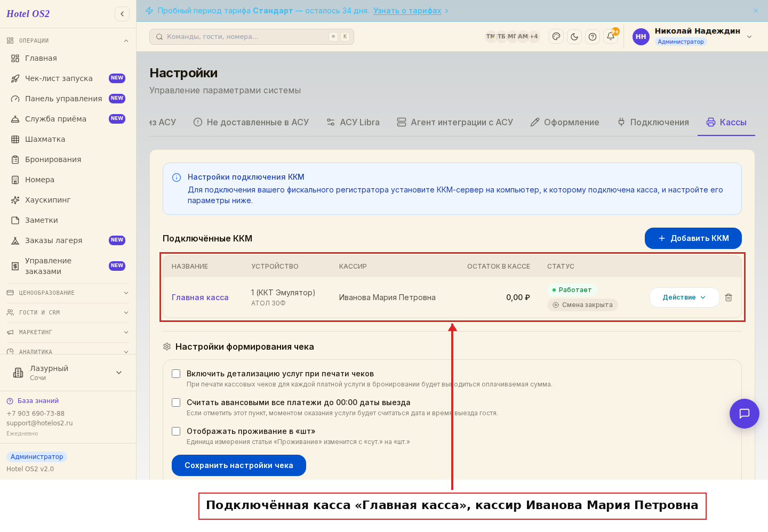Collapse the sidebar with the chevron button

pos(122,14)
